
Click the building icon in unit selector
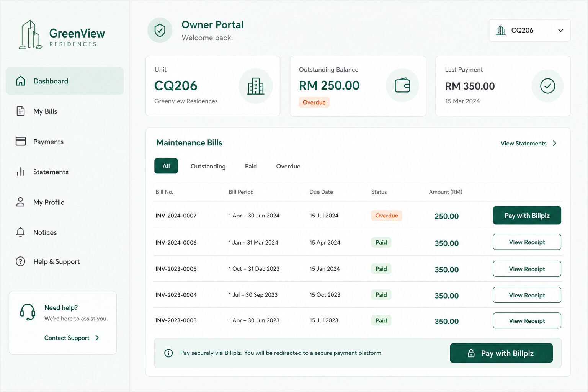coord(501,30)
